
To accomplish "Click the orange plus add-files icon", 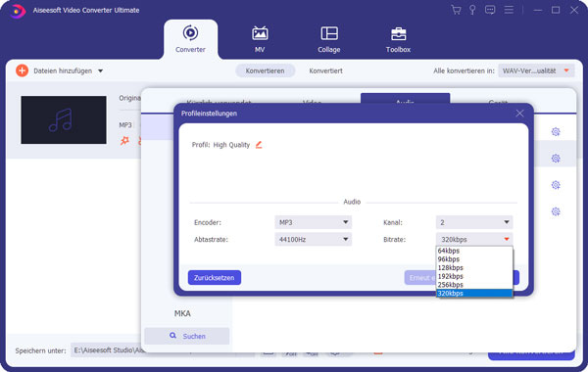I will [23, 70].
